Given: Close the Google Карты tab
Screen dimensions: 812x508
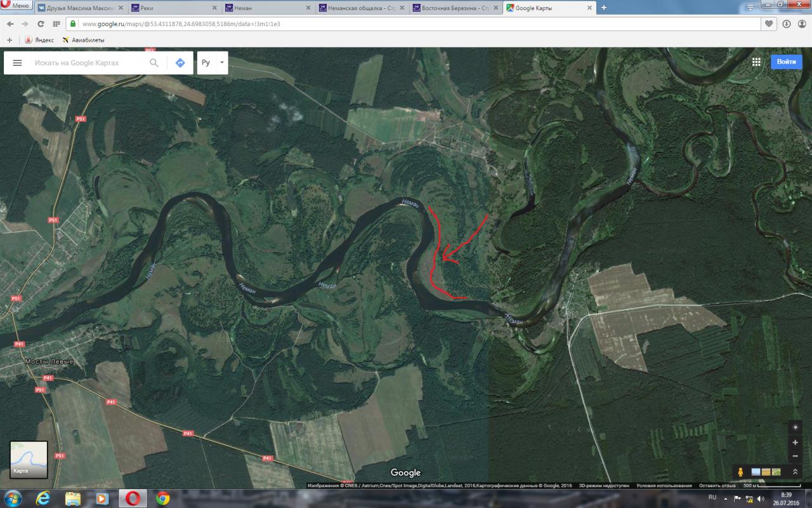Looking at the screenshot, I should (x=589, y=8).
